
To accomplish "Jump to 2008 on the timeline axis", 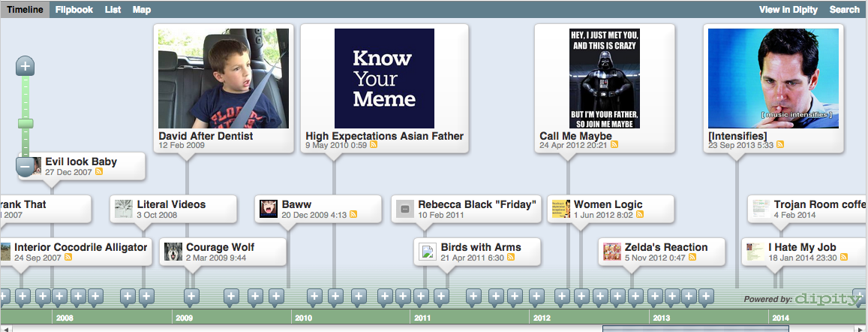I will [x=65, y=318].
